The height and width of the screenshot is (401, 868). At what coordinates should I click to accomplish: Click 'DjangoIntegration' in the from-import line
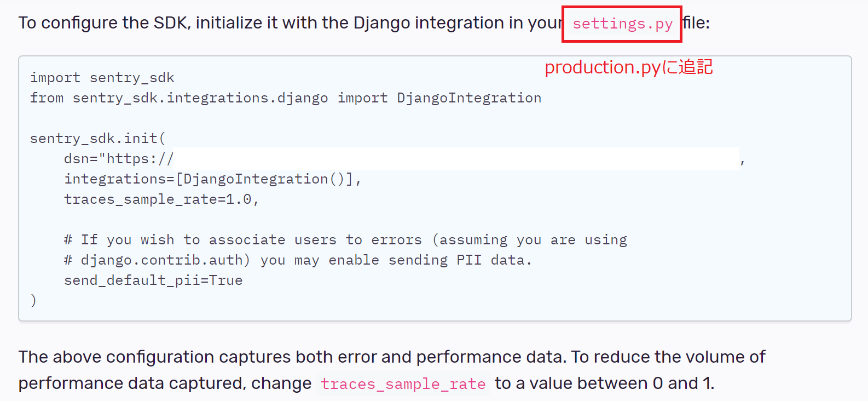pos(468,98)
